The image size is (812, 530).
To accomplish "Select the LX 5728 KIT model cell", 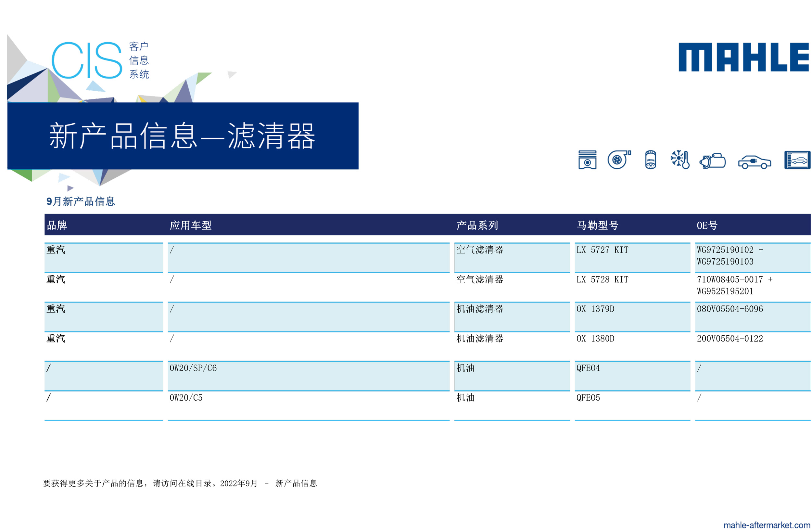I will point(632,287).
